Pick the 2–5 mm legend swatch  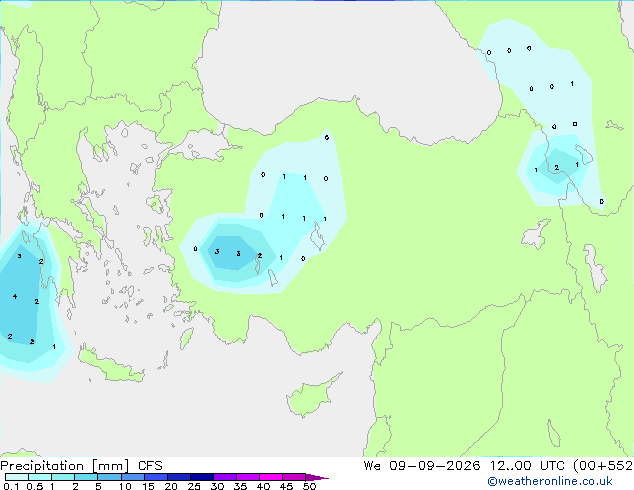[x=86, y=477]
